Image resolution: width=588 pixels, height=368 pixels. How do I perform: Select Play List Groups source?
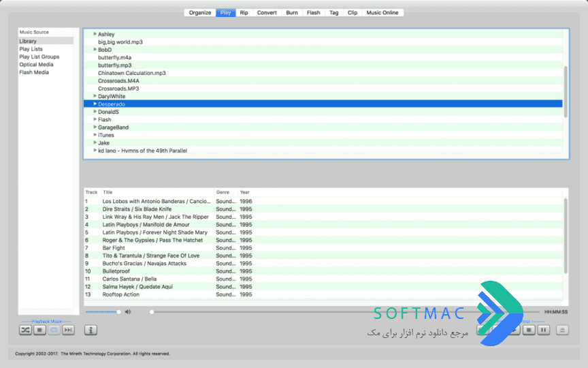(x=46, y=57)
